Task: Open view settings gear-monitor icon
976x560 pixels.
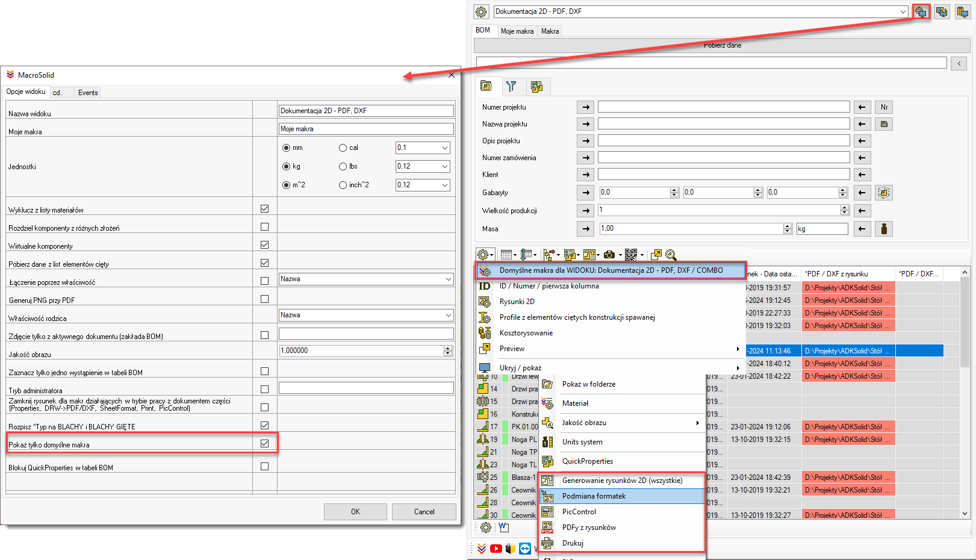Action: (921, 11)
